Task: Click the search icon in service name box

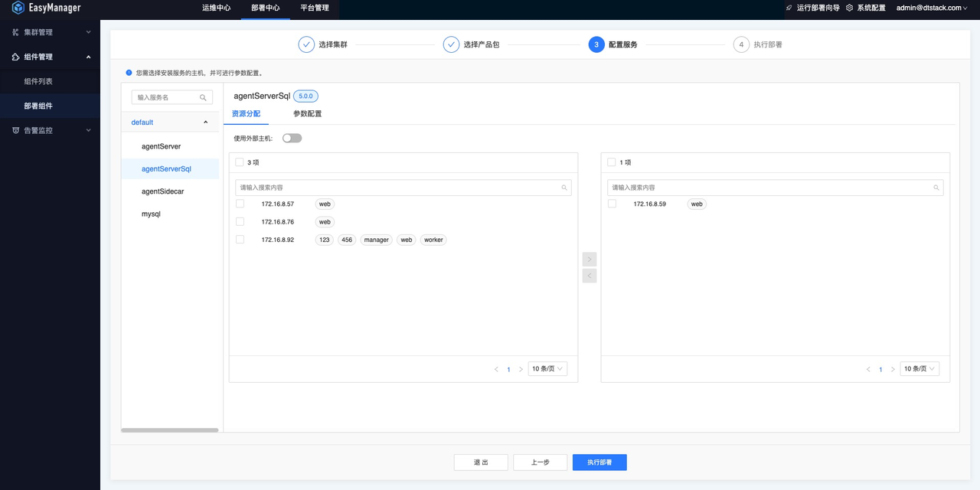Action: pos(203,97)
